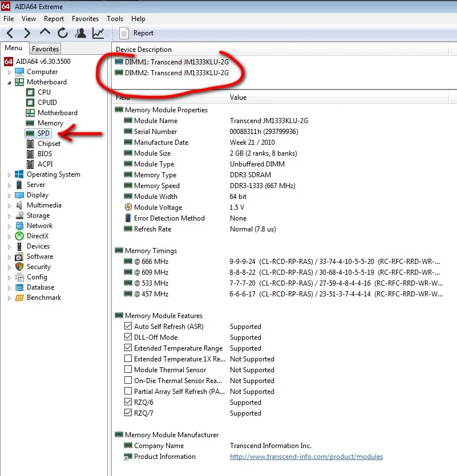This screenshot has width=457, height=476.
Task: Select the Computer monitor icon in tree
Action: pos(19,72)
